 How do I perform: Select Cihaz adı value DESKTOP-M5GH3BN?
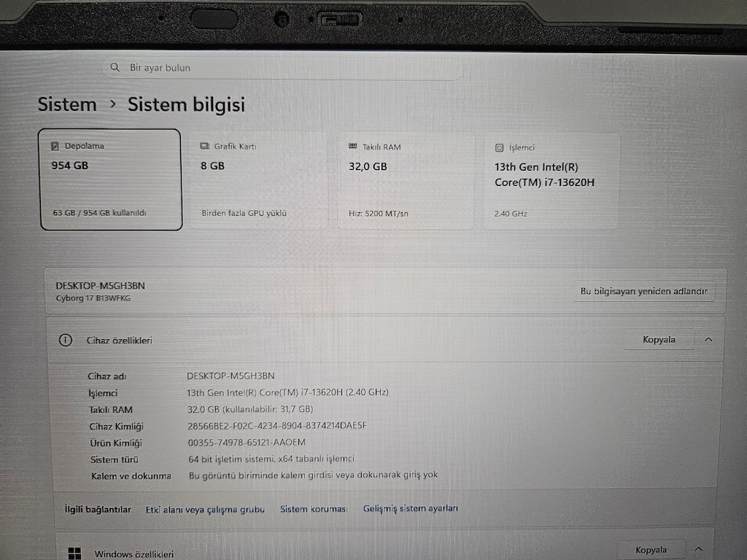[x=231, y=376]
